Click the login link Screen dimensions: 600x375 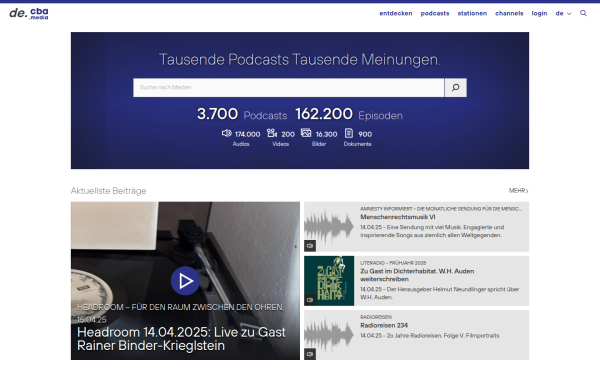click(x=539, y=13)
